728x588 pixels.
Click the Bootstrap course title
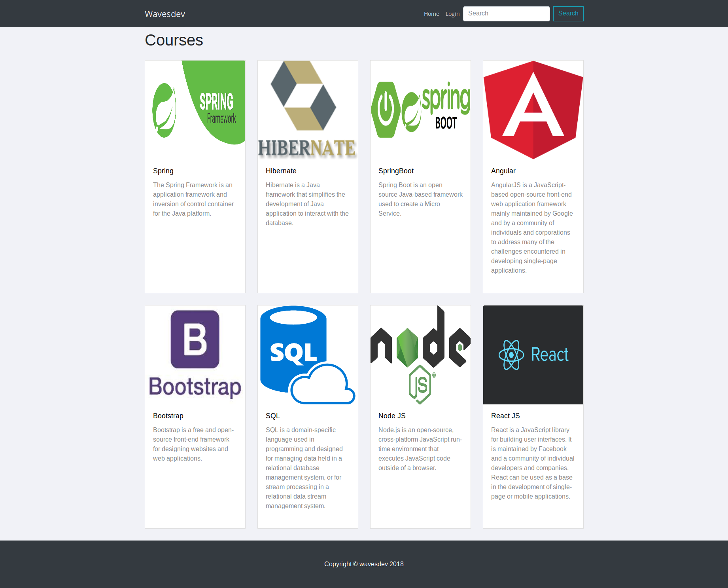(x=168, y=416)
